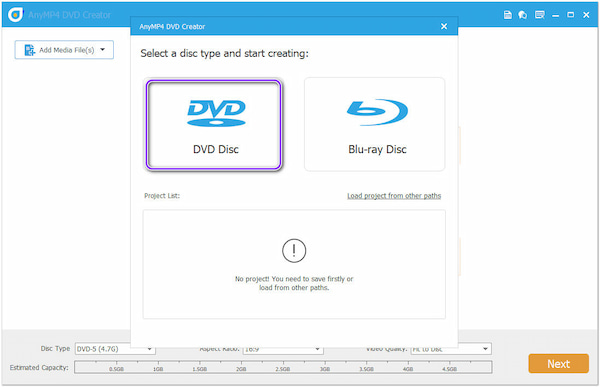The height and width of the screenshot is (387, 600).
Task: Click the exclamation icon in Project List
Action: 294,250
